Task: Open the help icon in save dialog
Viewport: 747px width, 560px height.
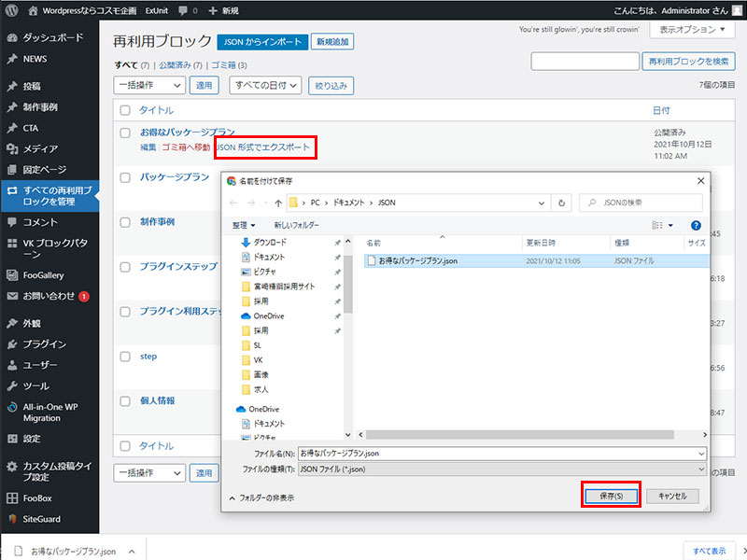Action: click(695, 225)
